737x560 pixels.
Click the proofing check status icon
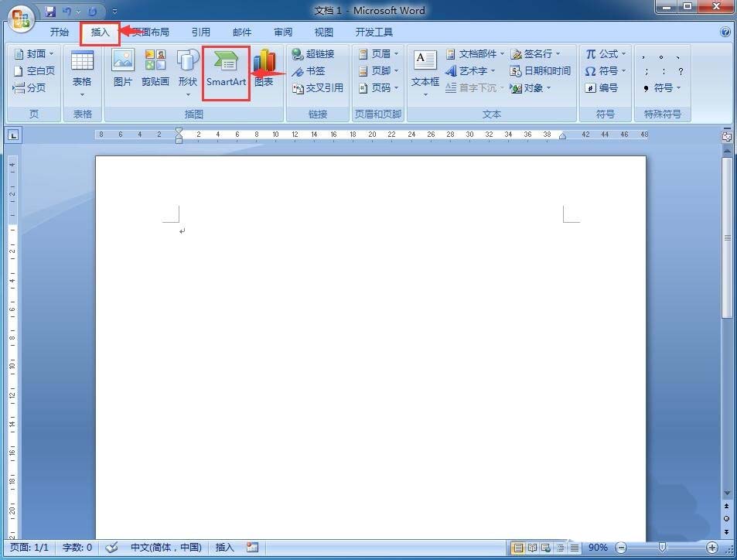[111, 548]
